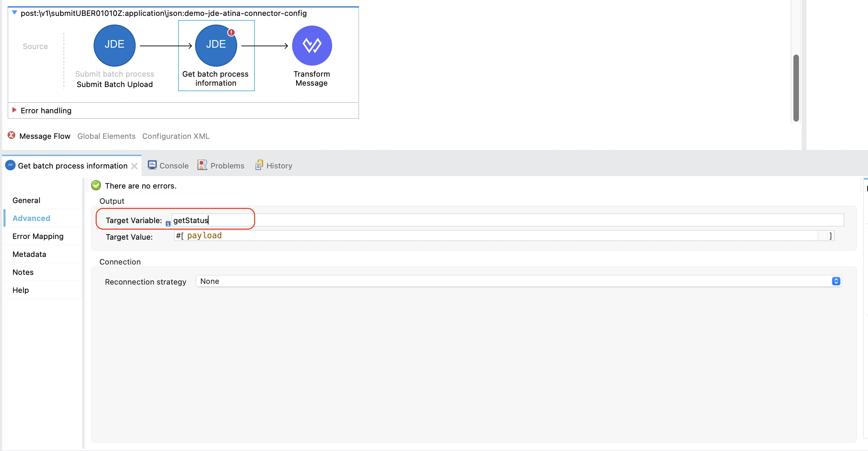Screen dimensions: 868x451
Task: Click the Transform Message component icon
Action: point(312,45)
